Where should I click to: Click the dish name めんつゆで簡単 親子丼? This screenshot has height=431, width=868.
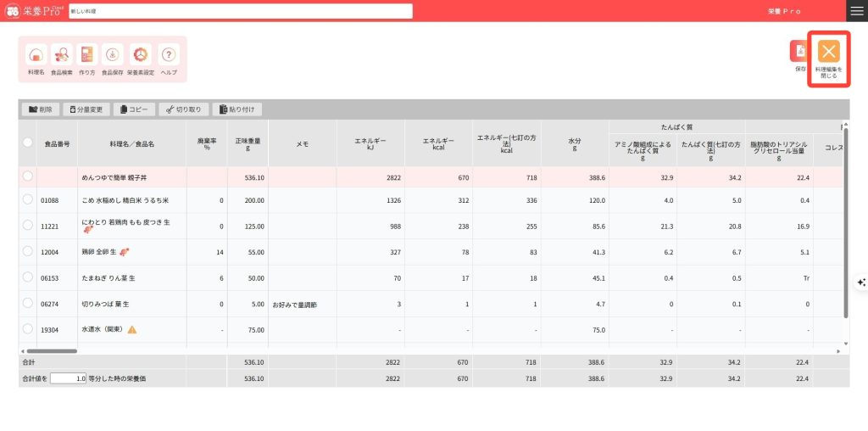[114, 178]
